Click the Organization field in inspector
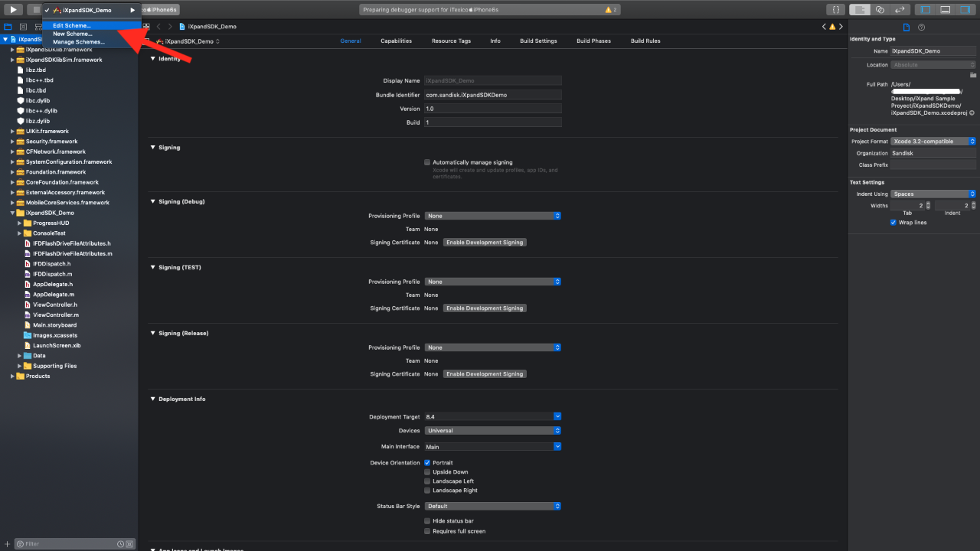980x551 pixels. [x=933, y=153]
